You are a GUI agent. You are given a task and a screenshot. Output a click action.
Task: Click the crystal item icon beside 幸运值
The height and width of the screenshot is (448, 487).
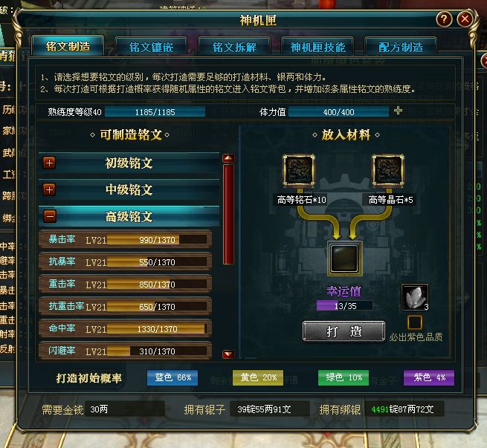(415, 297)
